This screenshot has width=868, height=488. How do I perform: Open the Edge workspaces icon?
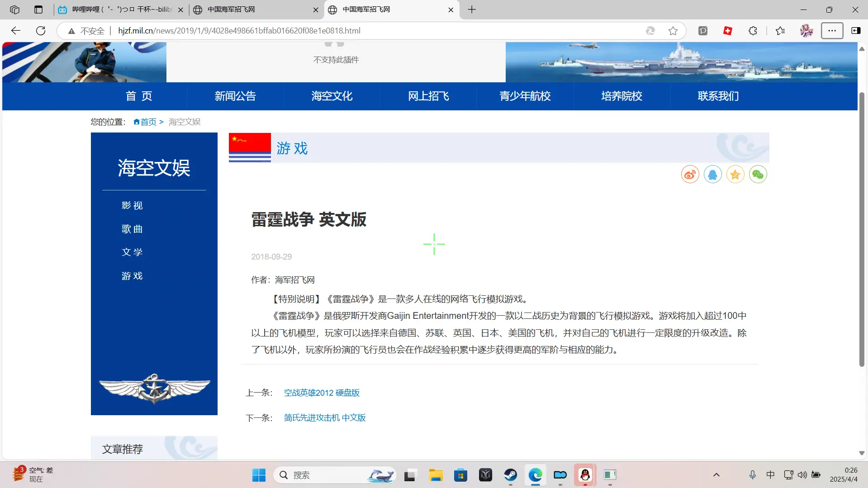14,9
